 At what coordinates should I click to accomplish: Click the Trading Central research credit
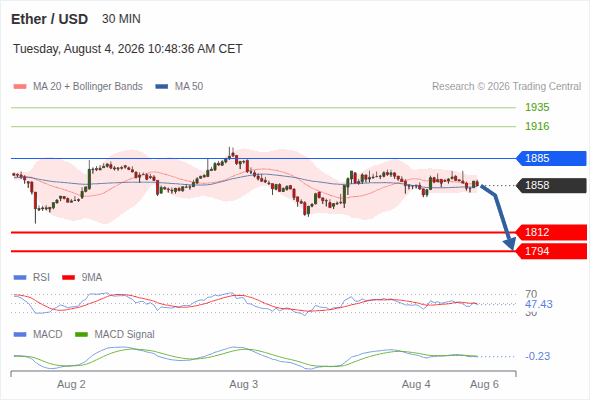(x=506, y=87)
